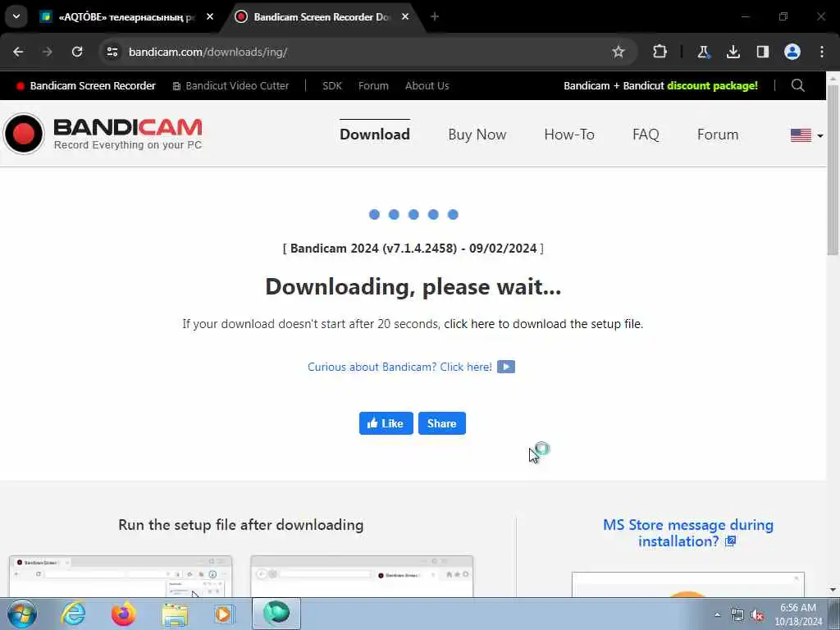Screen dimensions: 840x630
Task: Click the first setup instruction thumbnail
Action: pyautogui.click(x=121, y=577)
